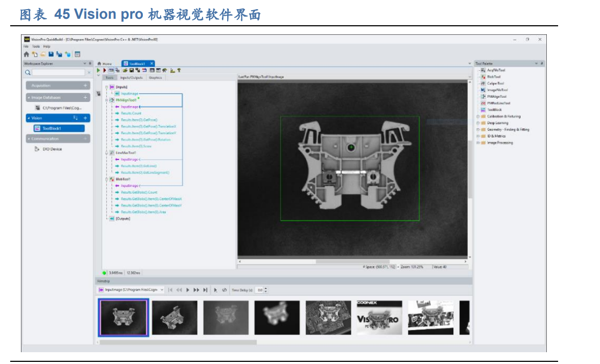The width and height of the screenshot is (600, 364).
Task: Pin the Tool Palette panel
Action: [541, 63]
